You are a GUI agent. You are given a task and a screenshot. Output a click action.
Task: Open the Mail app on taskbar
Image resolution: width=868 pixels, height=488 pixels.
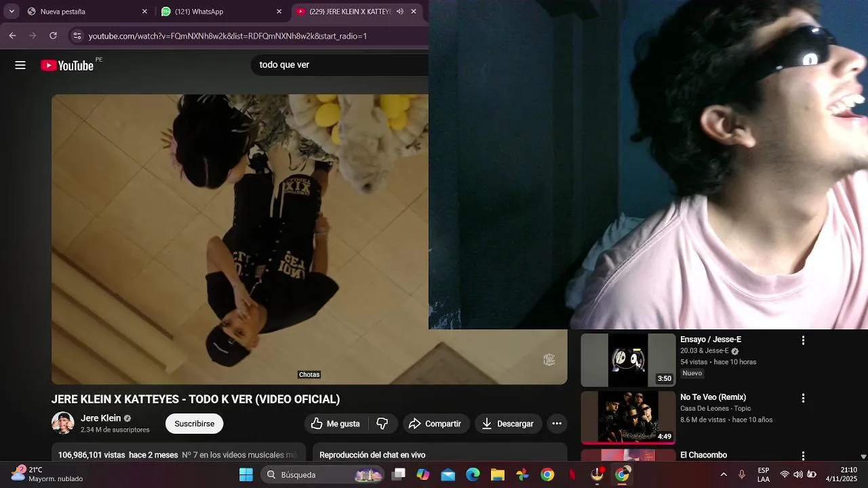(448, 474)
